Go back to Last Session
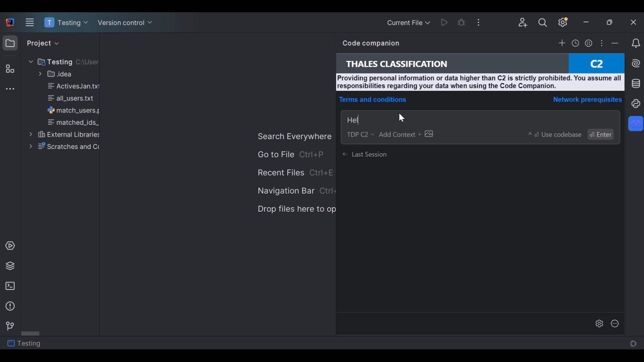Viewport: 644px width, 362px height. pos(365,154)
